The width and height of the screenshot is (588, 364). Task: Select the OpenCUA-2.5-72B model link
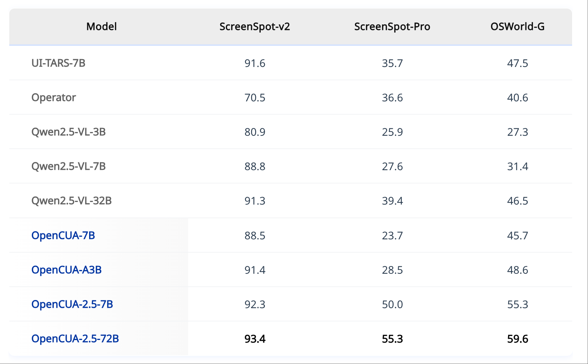point(75,338)
